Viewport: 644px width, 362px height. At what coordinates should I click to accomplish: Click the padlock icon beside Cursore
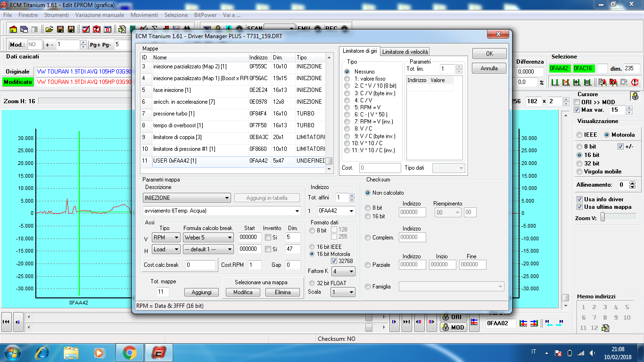click(635, 96)
